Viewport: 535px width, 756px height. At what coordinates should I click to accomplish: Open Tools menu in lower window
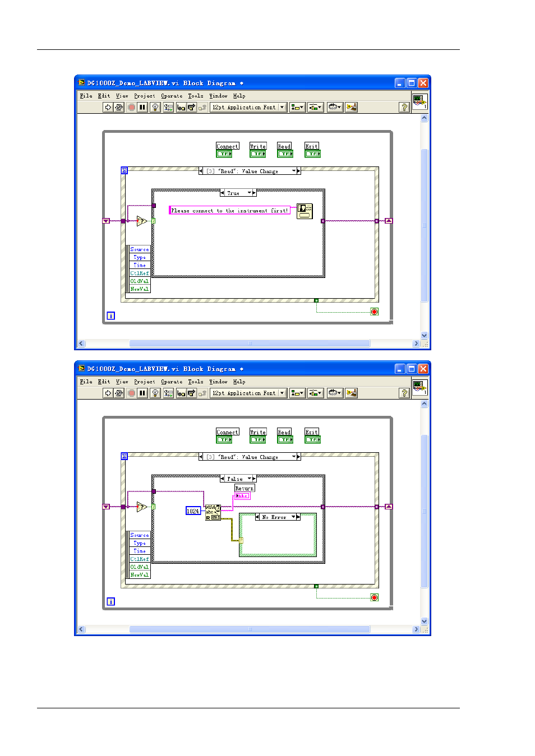[195, 382]
